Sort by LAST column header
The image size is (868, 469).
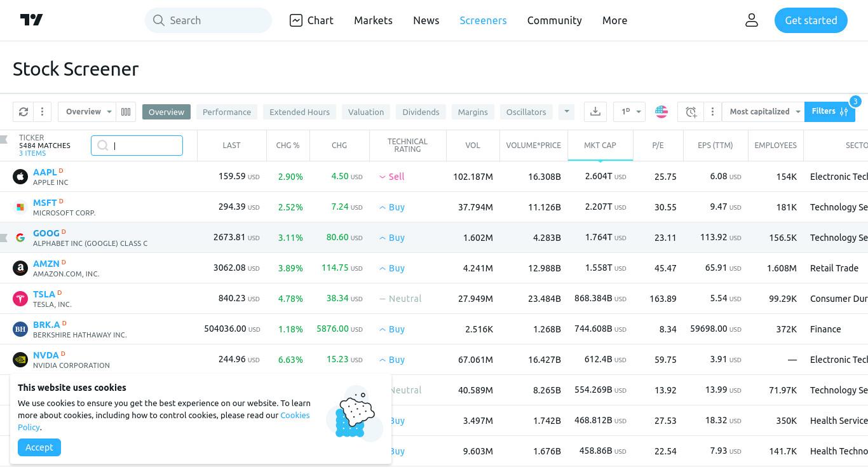click(231, 146)
